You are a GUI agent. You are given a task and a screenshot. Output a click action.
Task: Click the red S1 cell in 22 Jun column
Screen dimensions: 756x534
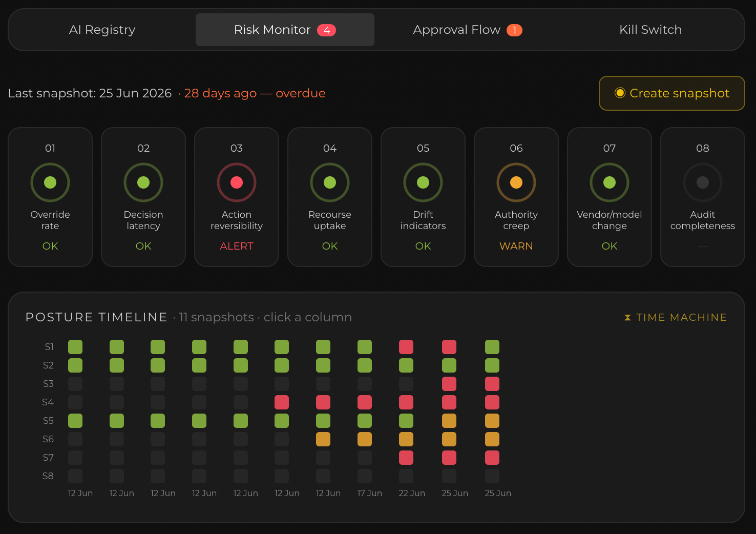coord(406,347)
